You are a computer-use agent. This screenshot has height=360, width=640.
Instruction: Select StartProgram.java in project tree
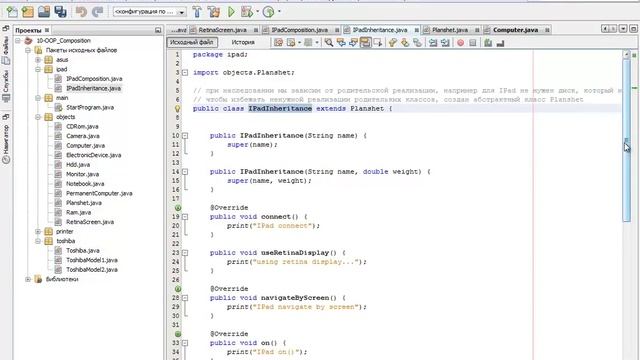click(90, 108)
